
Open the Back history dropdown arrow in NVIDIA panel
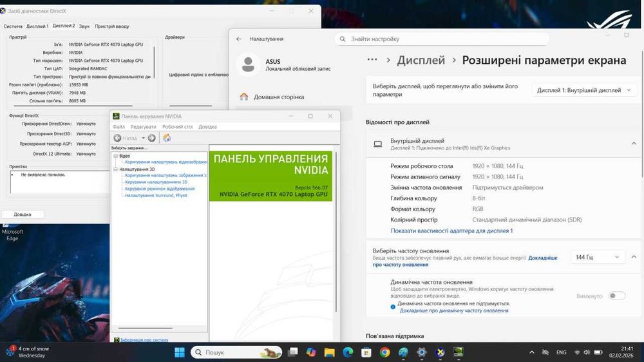click(x=144, y=138)
